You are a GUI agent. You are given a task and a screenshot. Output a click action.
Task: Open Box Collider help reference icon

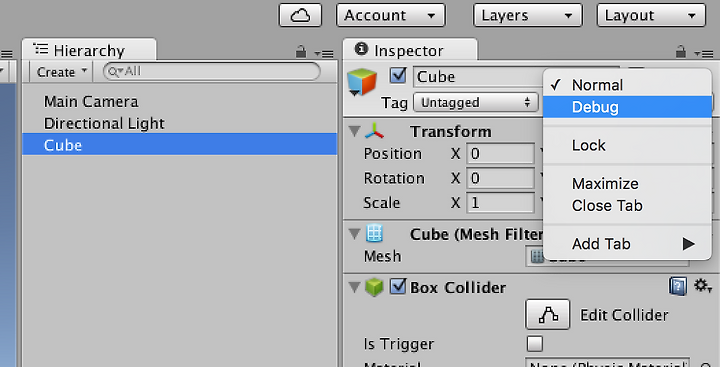pos(678,286)
